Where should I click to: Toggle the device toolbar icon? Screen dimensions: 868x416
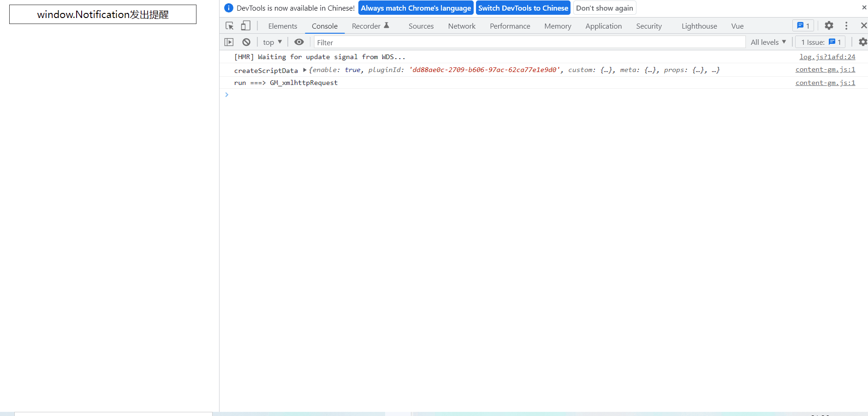coord(246,26)
